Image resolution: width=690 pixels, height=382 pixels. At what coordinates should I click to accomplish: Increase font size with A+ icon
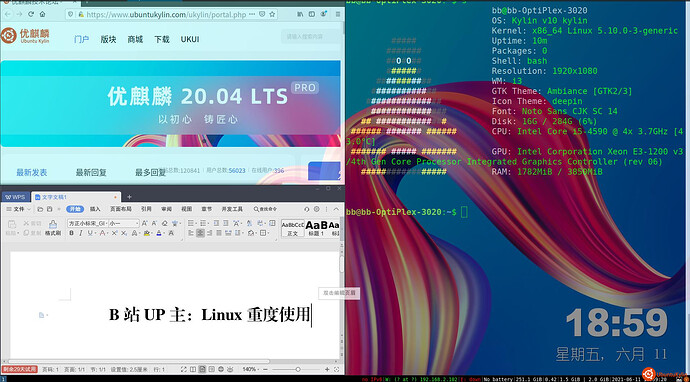tap(144, 224)
